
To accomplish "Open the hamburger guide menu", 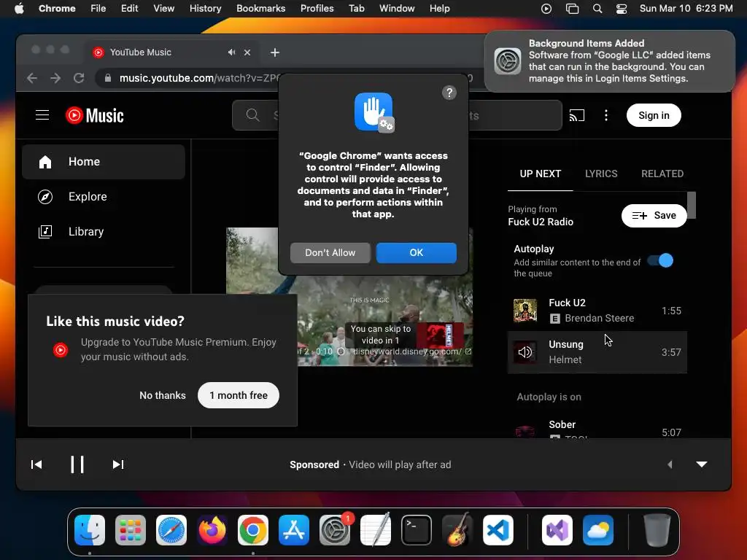I will 42,115.
